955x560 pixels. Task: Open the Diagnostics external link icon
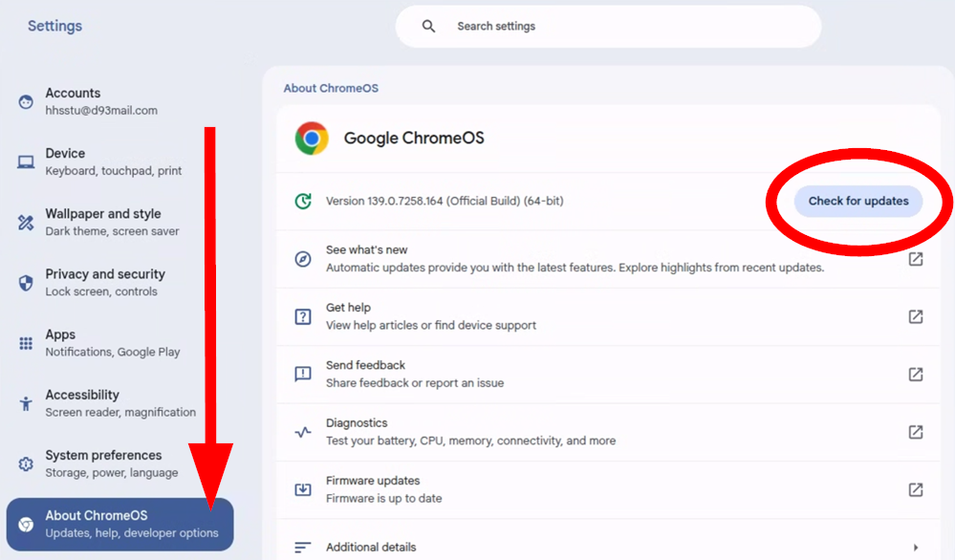point(915,432)
